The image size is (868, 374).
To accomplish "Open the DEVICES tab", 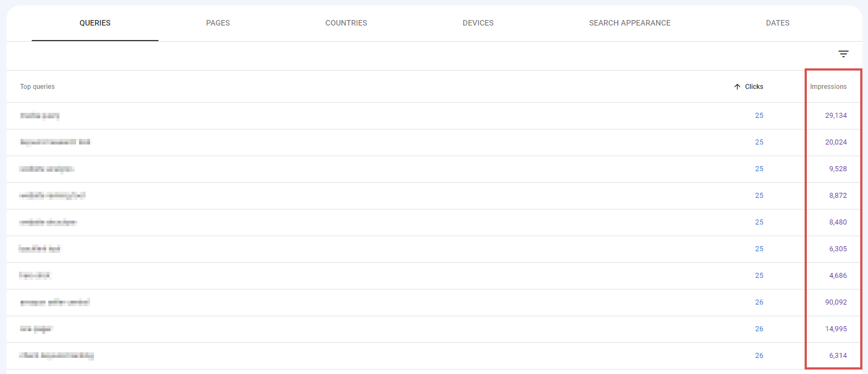I will [478, 23].
